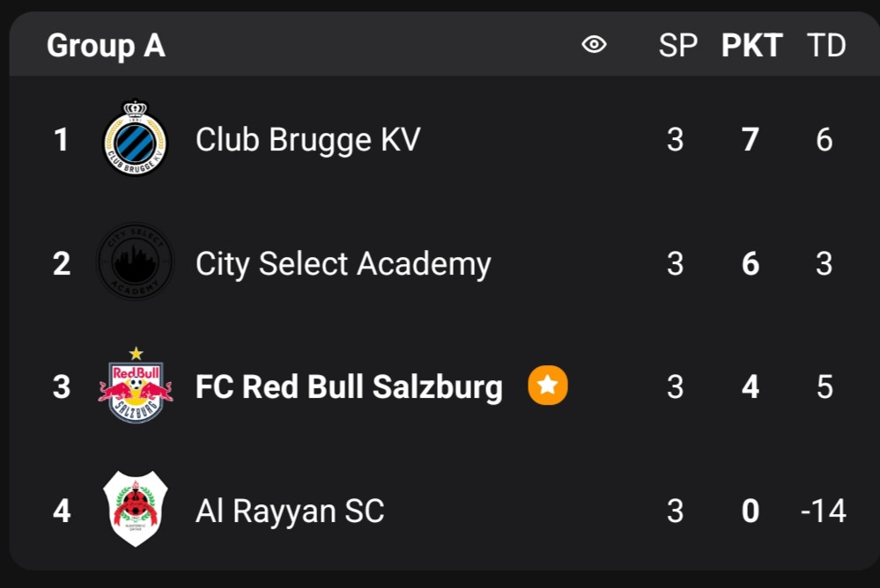
Task: Sort by the TD column header
Action: (x=825, y=46)
